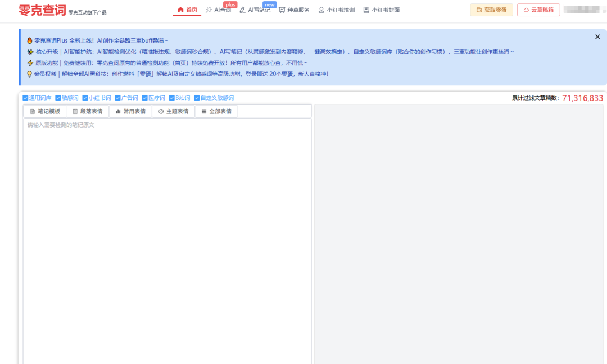Open AI查词 from the top navigation
Viewport: 607px width, 364px height.
219,10
